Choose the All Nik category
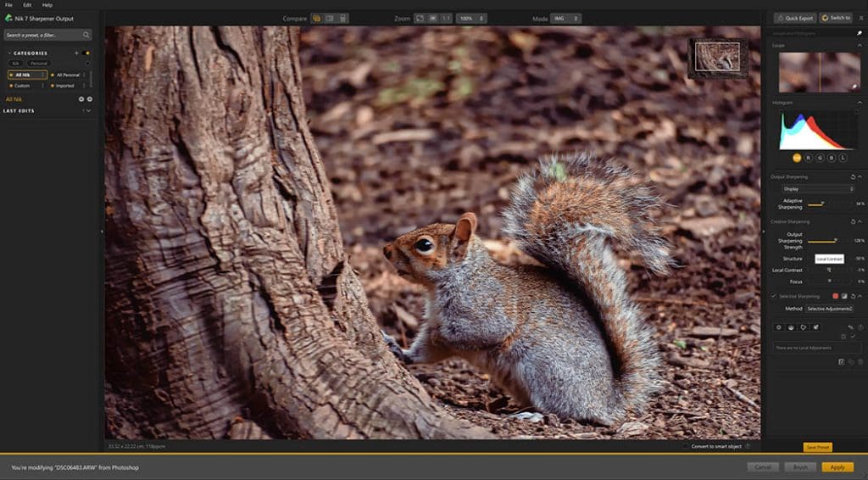 (x=27, y=75)
